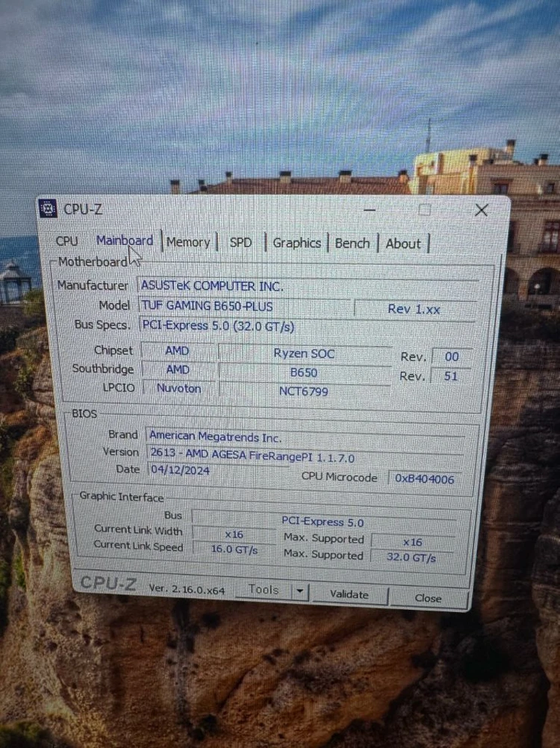Click the Ryzen SOC chipset value
This screenshot has width=560, height=748.
coord(304,353)
